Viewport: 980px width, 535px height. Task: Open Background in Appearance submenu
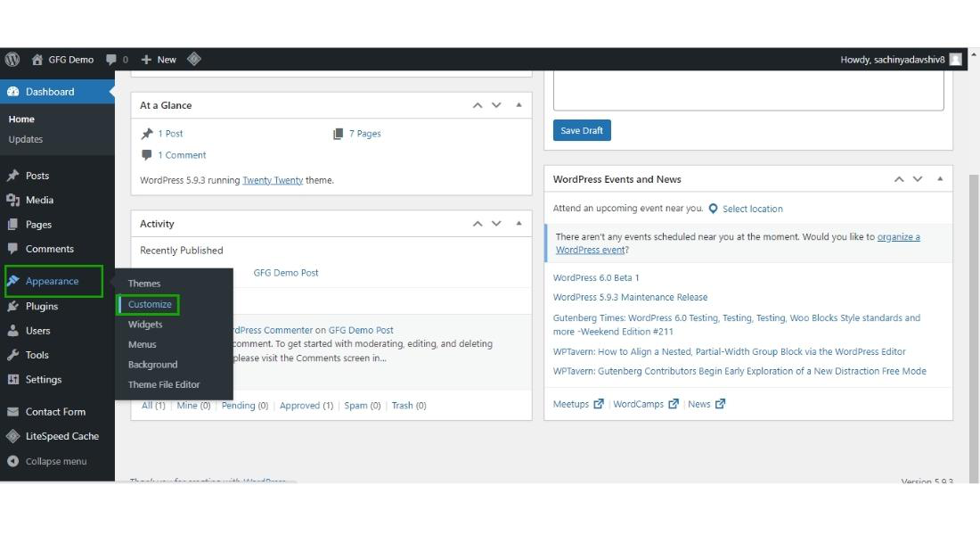click(x=152, y=364)
